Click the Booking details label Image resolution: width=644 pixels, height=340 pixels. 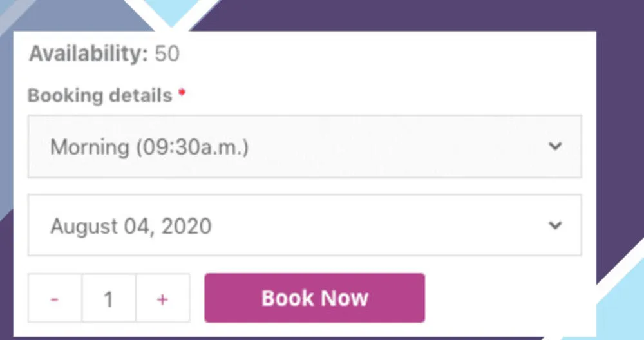pyautogui.click(x=100, y=95)
